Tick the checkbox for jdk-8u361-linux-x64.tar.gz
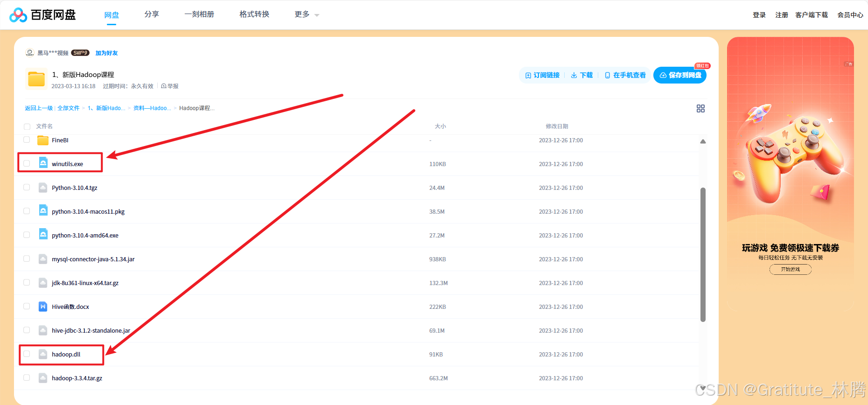The image size is (868, 405). pyautogui.click(x=27, y=282)
